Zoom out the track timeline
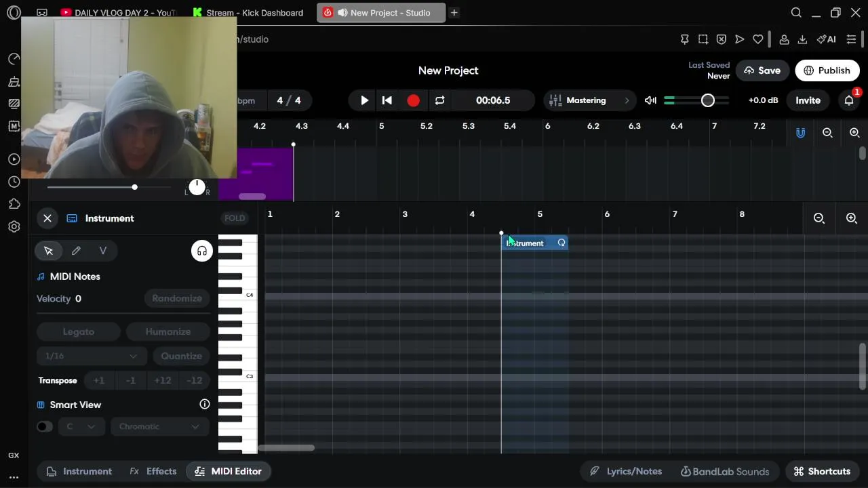The width and height of the screenshot is (868, 488). pos(827,133)
